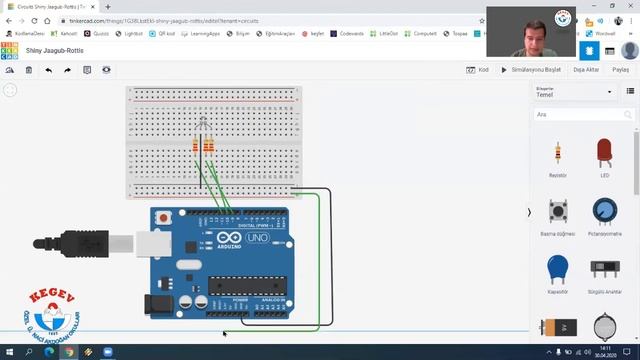640x360 pixels.
Task: Toggle notes visibility eye icon
Action: click(107, 70)
